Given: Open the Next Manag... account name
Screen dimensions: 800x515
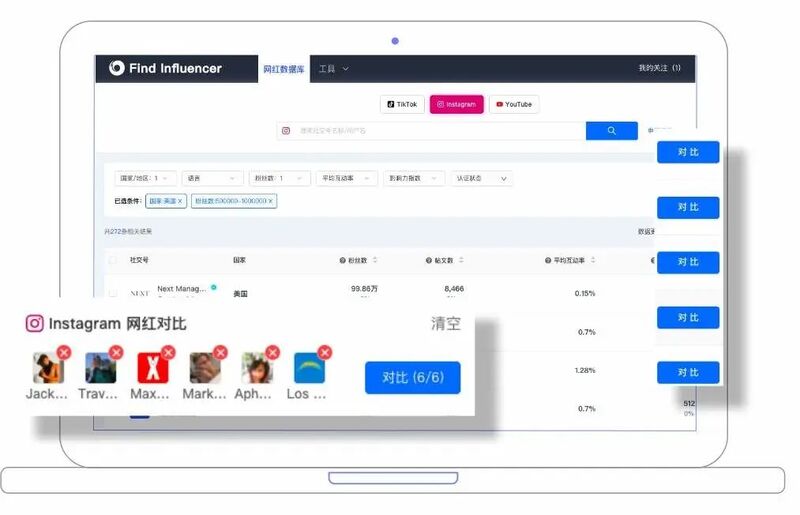Looking at the screenshot, I should coord(182,288).
